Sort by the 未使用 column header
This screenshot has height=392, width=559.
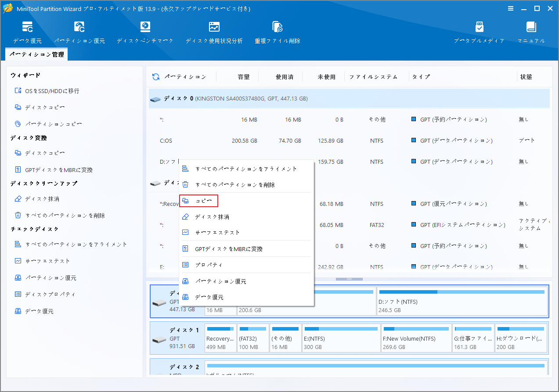pyautogui.click(x=327, y=77)
